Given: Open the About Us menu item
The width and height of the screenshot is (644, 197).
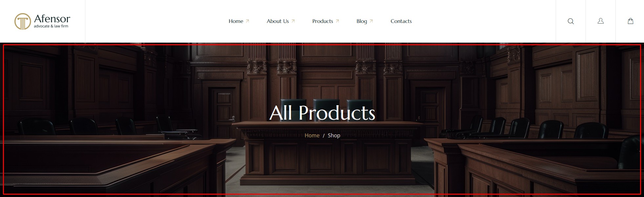Looking at the screenshot, I should [278, 21].
